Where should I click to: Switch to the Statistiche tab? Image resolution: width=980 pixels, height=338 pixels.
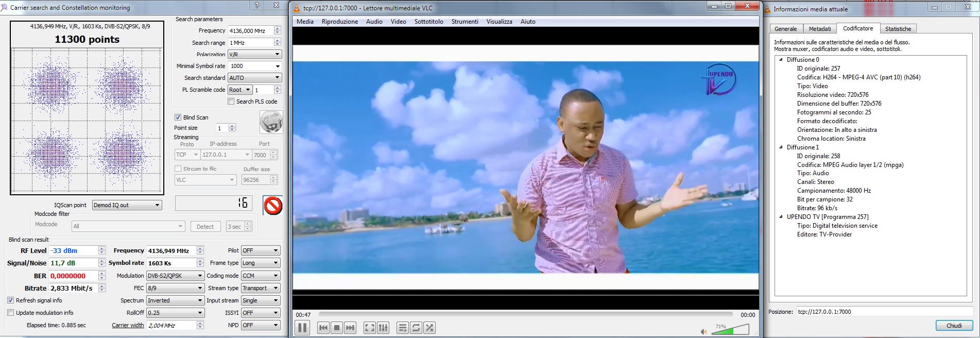[898, 29]
